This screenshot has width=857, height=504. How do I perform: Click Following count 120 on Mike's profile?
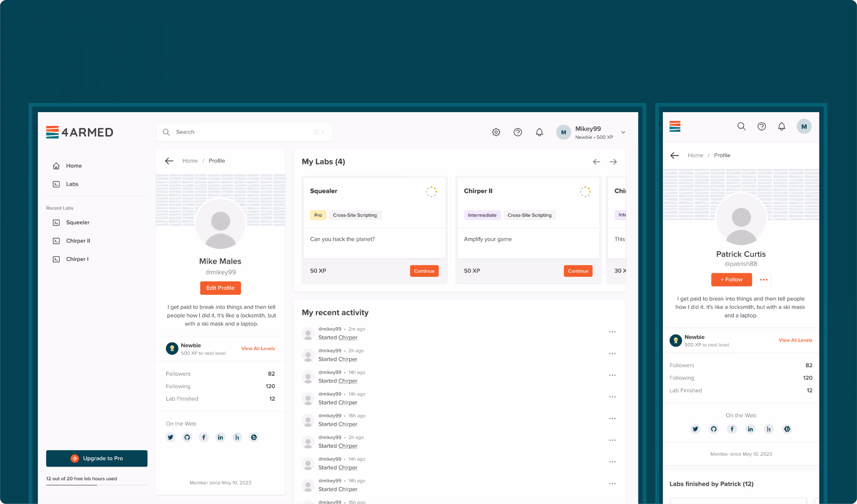pos(270,386)
